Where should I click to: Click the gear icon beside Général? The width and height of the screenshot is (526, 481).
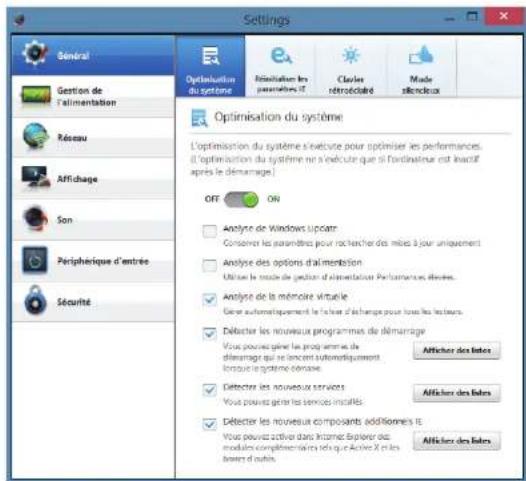coord(34,53)
